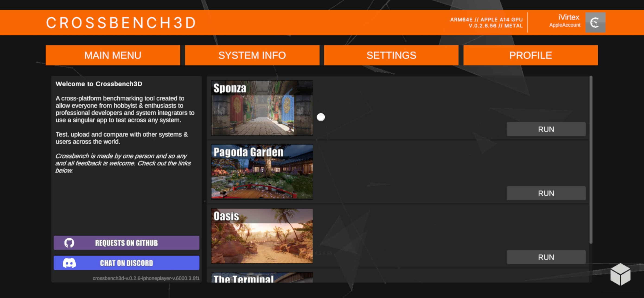Image resolution: width=644 pixels, height=298 pixels.
Task: Click the GitHub octocat icon
Action: tap(69, 243)
